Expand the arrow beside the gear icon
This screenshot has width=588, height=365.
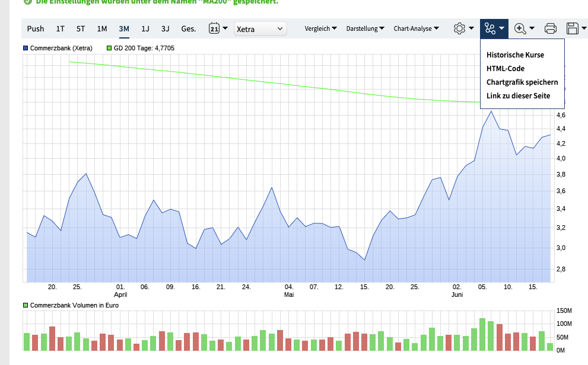(x=471, y=28)
